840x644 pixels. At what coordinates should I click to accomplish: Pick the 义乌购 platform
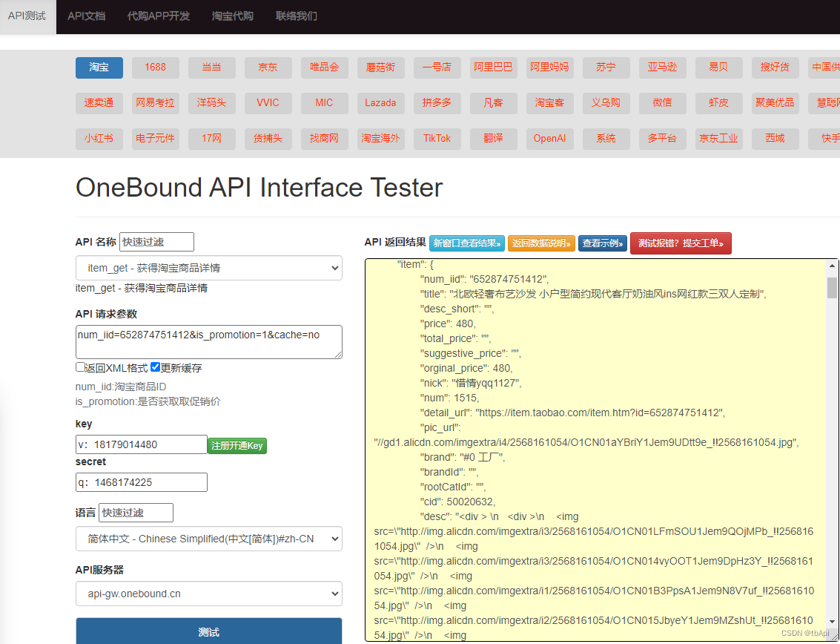click(x=606, y=103)
